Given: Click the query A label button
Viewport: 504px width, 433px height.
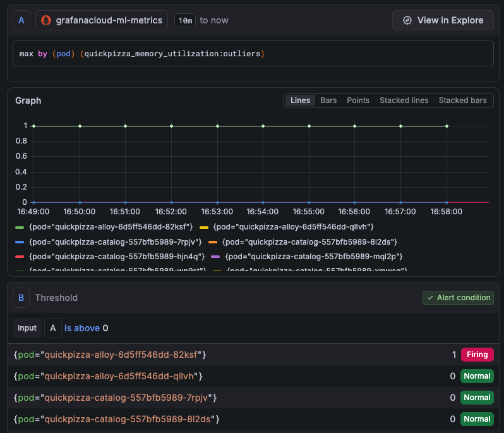Looking at the screenshot, I should coord(21,20).
